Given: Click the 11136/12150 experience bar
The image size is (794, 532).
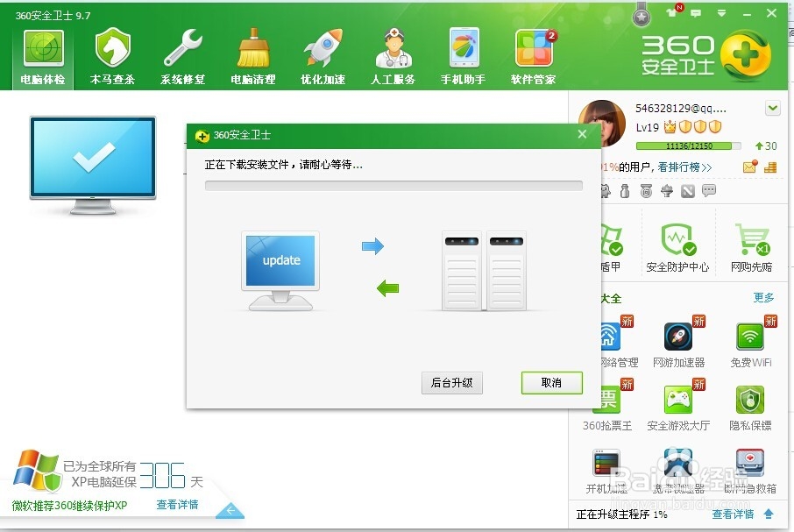Looking at the screenshot, I should 689,146.
